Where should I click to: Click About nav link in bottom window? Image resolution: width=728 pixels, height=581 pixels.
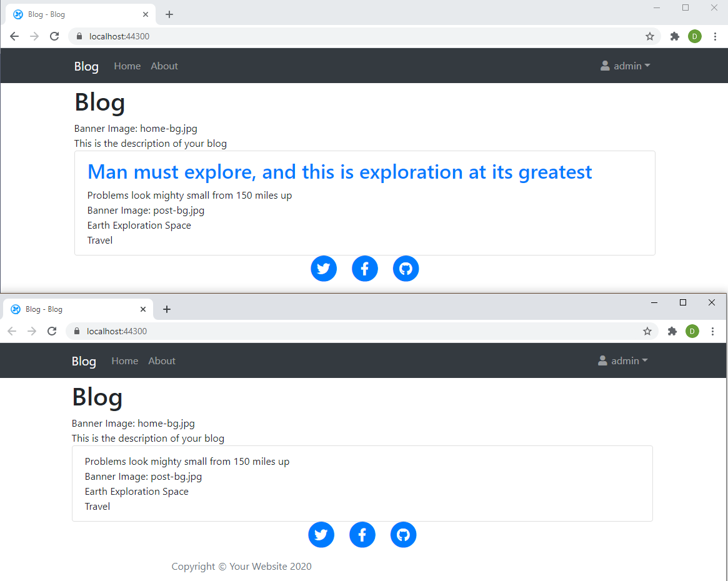(x=162, y=360)
